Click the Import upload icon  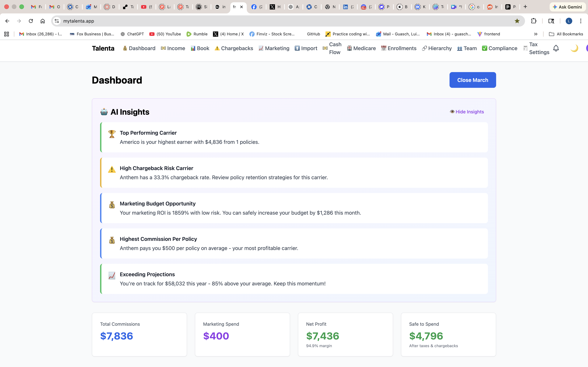297,48
